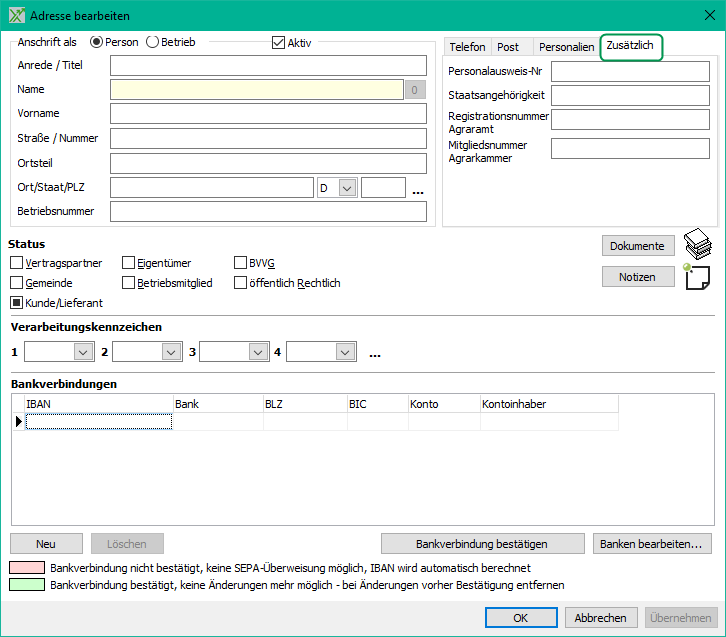Click the red unconfirmed bank legend swatch
The image size is (726, 637).
click(27, 568)
